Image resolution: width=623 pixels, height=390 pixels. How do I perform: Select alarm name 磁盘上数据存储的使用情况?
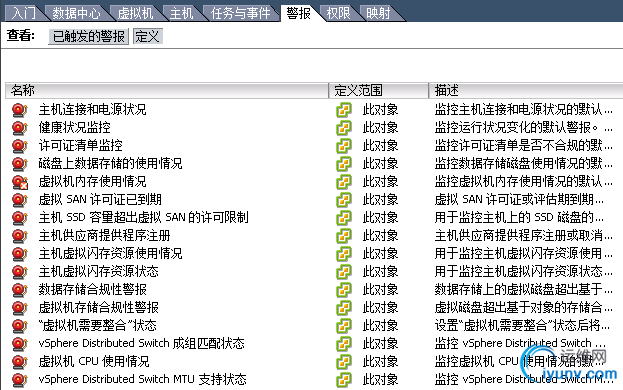(x=110, y=163)
